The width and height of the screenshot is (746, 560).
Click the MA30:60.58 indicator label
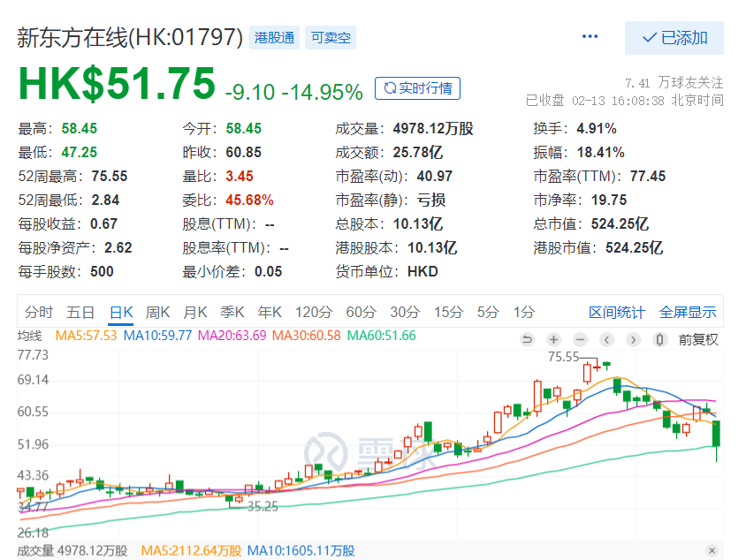click(307, 336)
